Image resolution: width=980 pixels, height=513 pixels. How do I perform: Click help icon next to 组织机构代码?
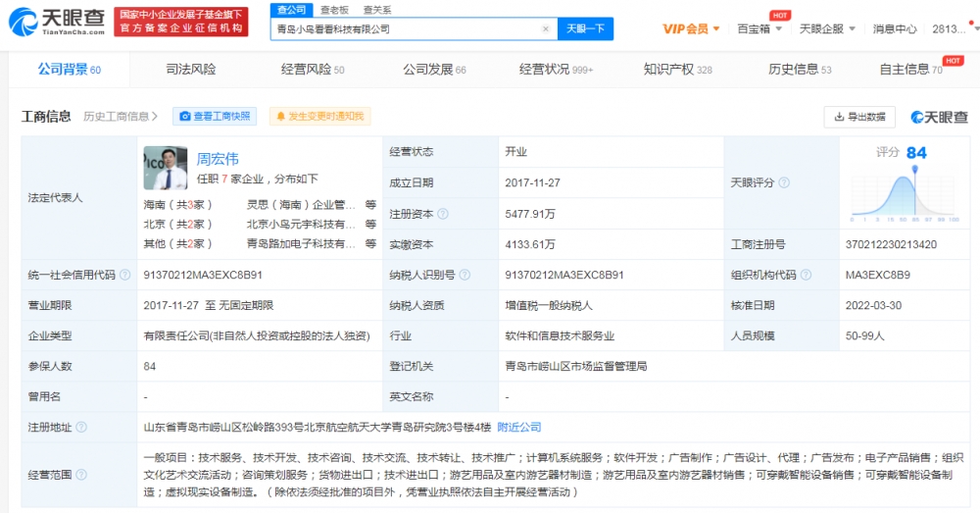click(x=806, y=275)
